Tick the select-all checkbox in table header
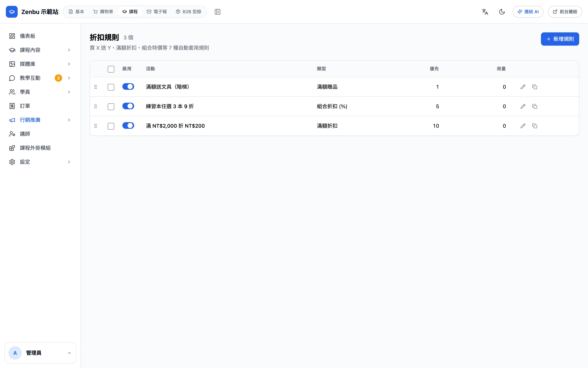Screen dimensions: 588x368 (x=111, y=69)
